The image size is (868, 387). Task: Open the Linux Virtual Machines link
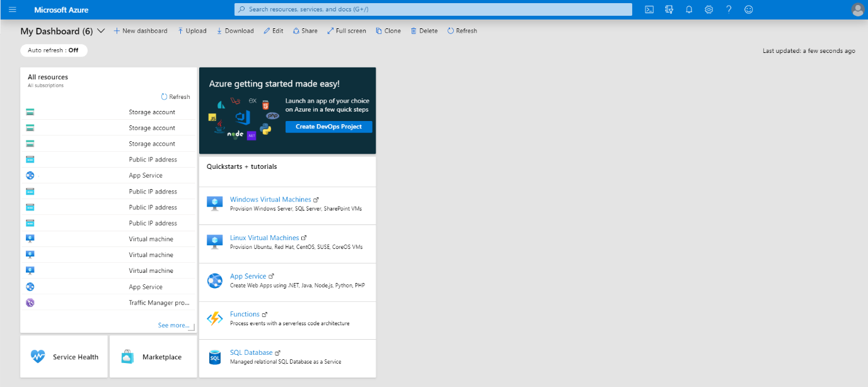coord(264,238)
